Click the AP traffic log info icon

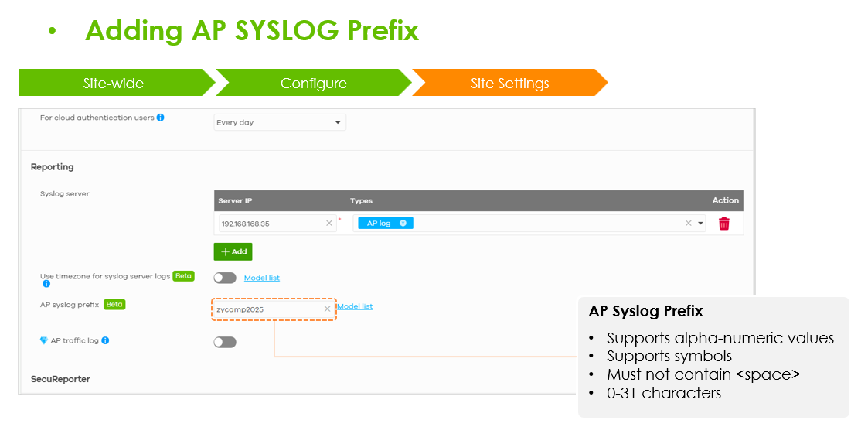tap(105, 340)
